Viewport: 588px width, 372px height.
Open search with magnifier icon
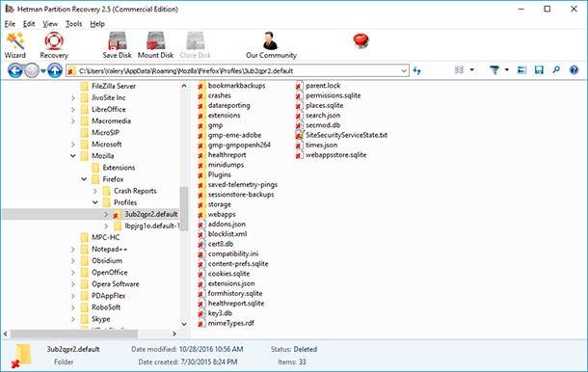556,70
